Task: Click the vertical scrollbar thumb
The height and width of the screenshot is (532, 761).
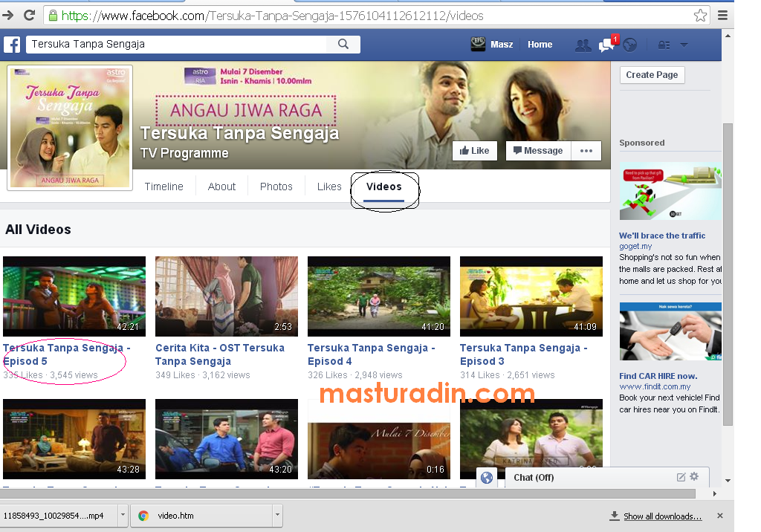Action: click(728, 274)
